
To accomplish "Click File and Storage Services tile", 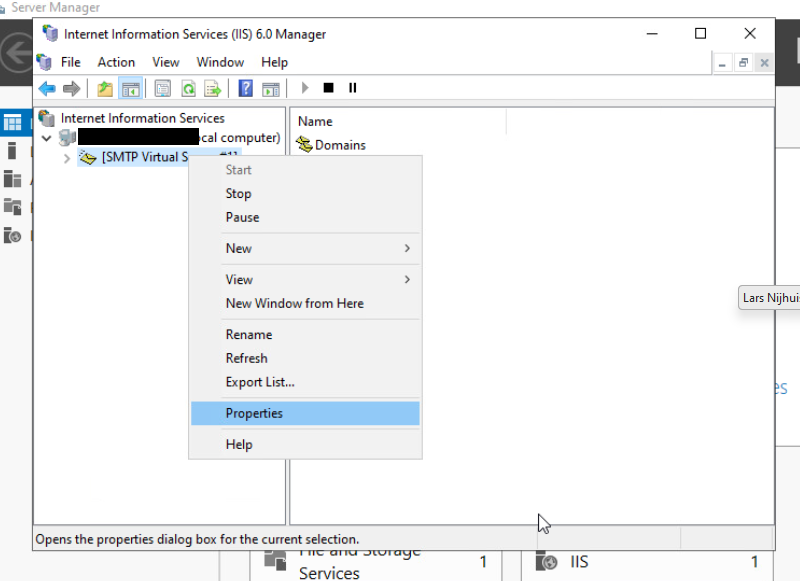I will (x=376, y=565).
